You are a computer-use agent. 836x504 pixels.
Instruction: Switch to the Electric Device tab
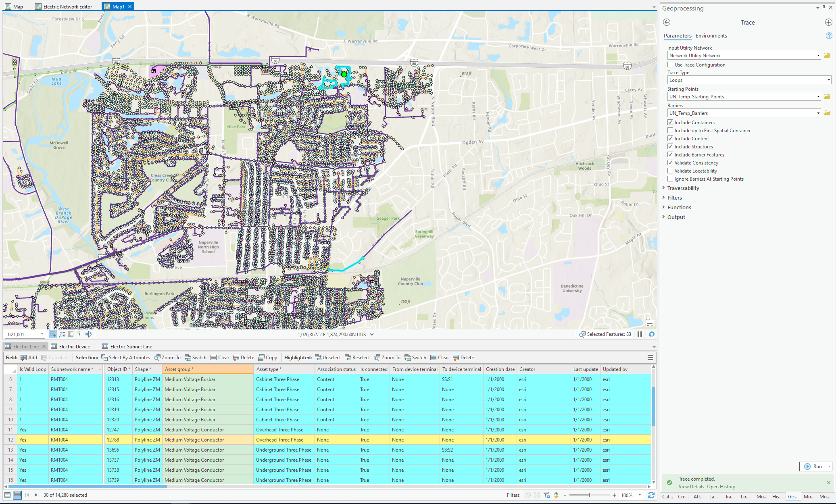click(x=72, y=346)
